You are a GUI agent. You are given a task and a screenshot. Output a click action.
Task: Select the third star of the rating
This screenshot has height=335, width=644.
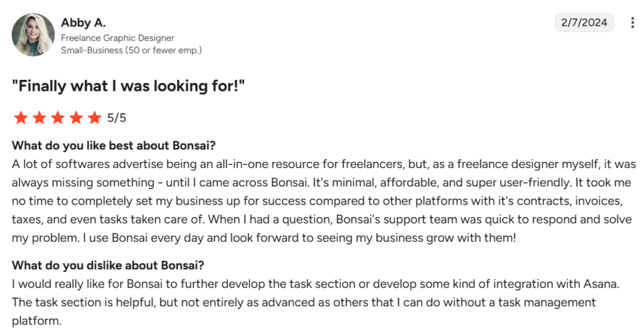tap(57, 118)
